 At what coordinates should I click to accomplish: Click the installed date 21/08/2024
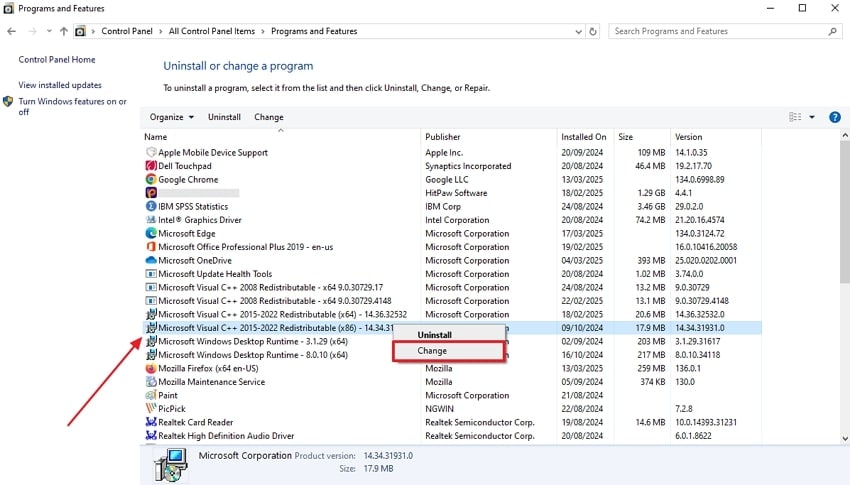[x=582, y=396]
